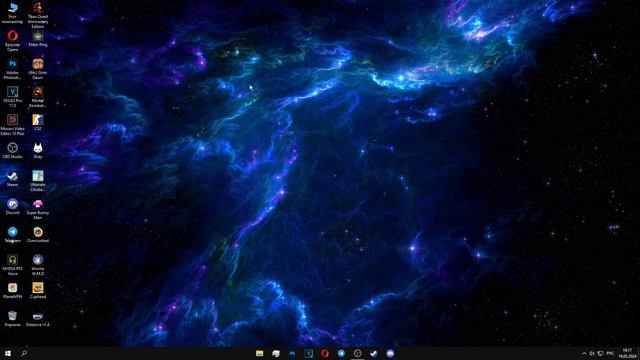Image resolution: width=640 pixels, height=360 pixels.
Task: Select the Steam desktop shortcut
Action: click(x=12, y=179)
